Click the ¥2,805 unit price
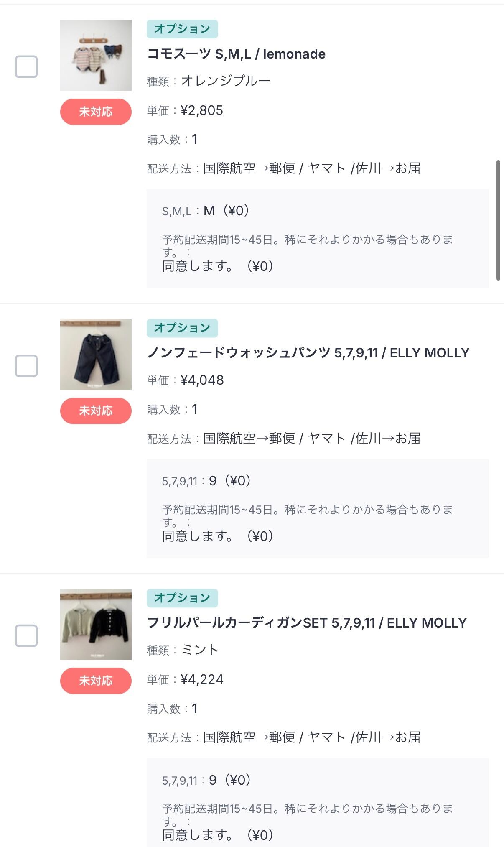The height and width of the screenshot is (847, 504). 202,110
